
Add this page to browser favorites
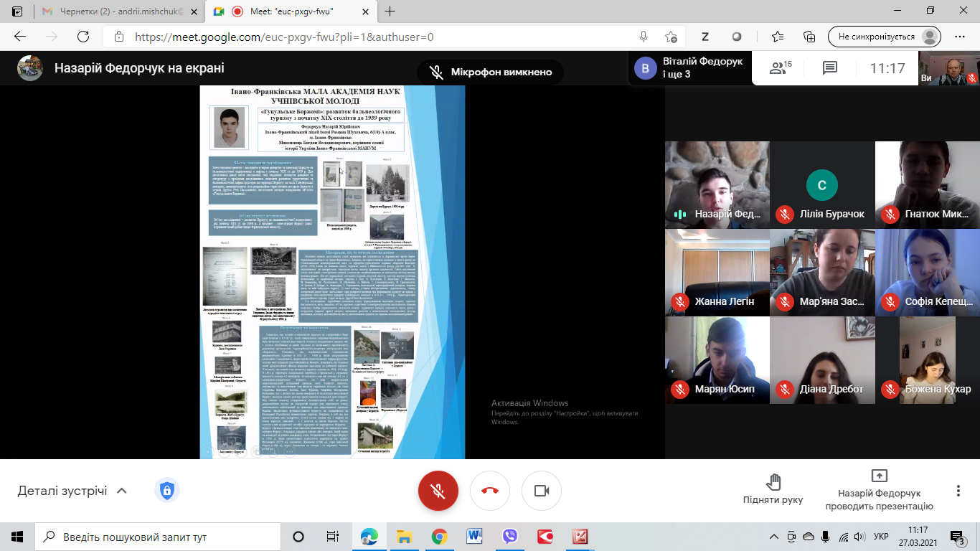671,37
